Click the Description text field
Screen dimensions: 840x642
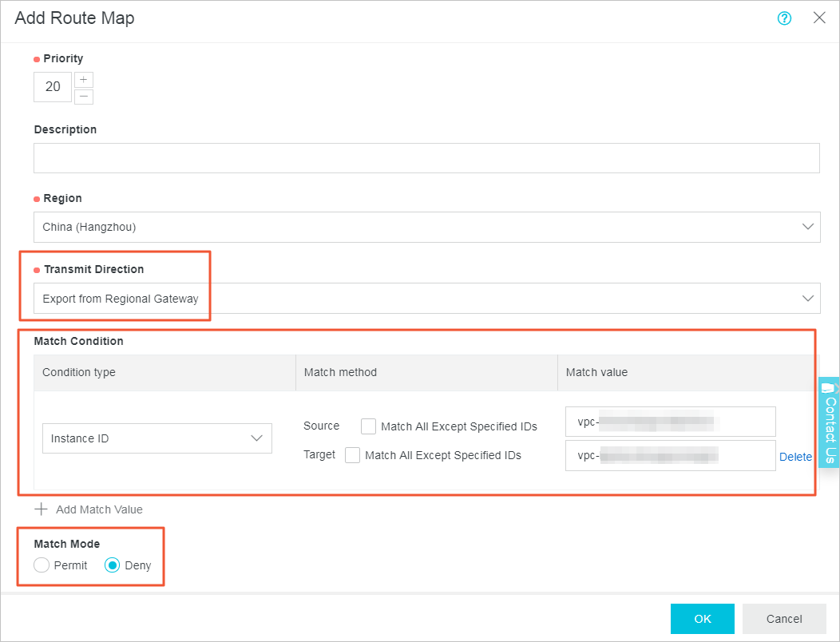[426, 158]
